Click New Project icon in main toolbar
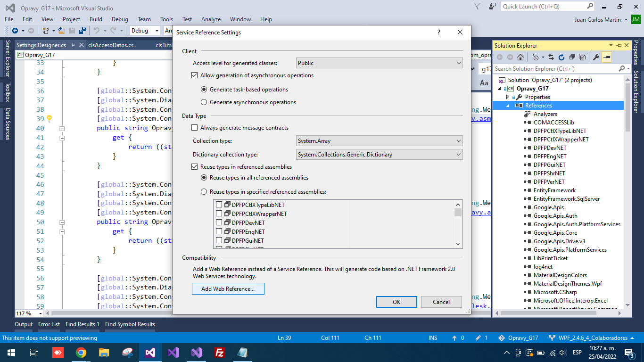 [45, 31]
